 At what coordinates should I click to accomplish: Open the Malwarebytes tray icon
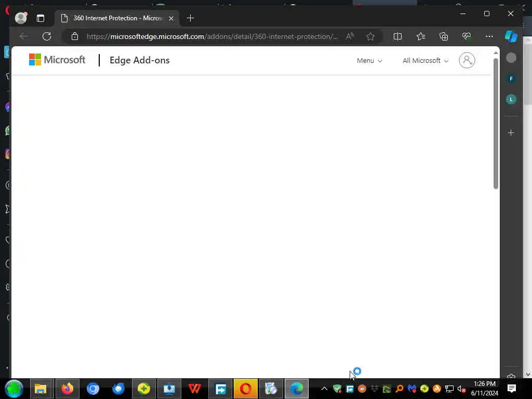click(412, 389)
